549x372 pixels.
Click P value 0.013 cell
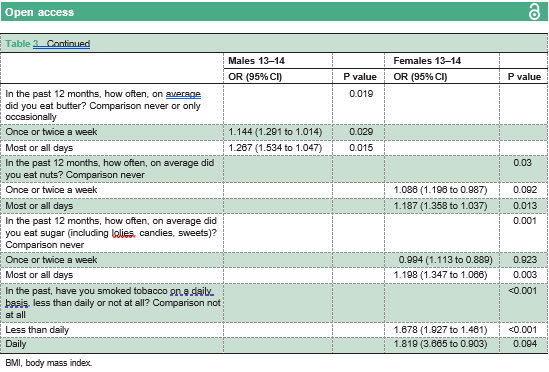(x=525, y=205)
